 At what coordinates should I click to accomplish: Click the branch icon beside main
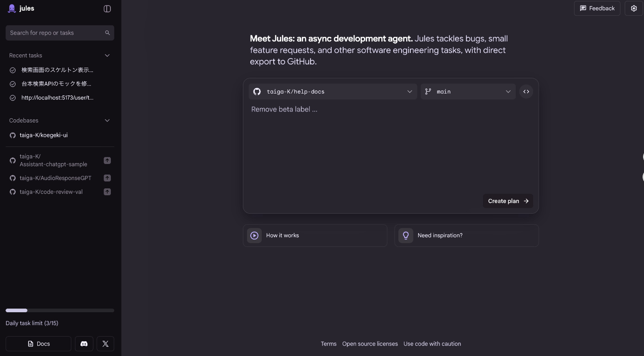click(428, 92)
